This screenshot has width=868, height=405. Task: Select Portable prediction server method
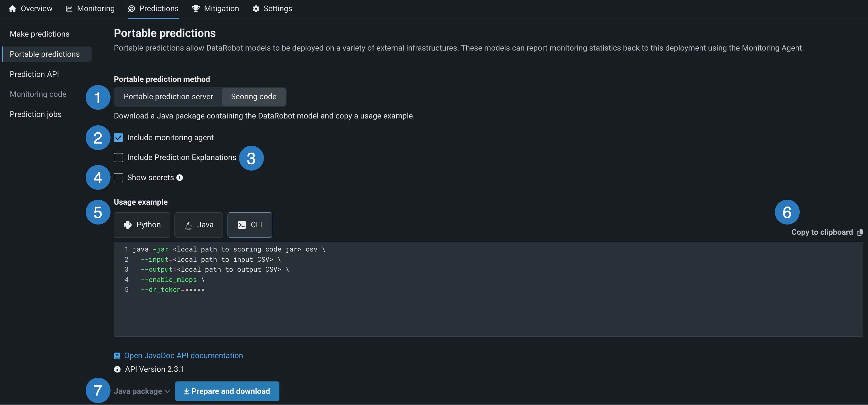click(168, 97)
